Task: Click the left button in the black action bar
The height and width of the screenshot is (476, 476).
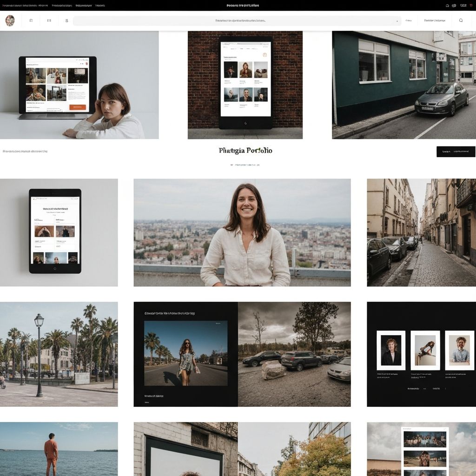Action: [x=446, y=151]
